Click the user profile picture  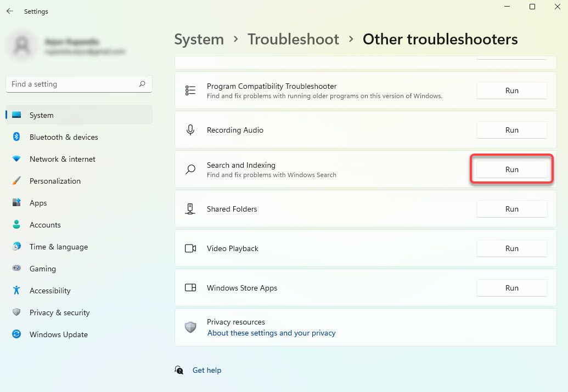(x=21, y=45)
